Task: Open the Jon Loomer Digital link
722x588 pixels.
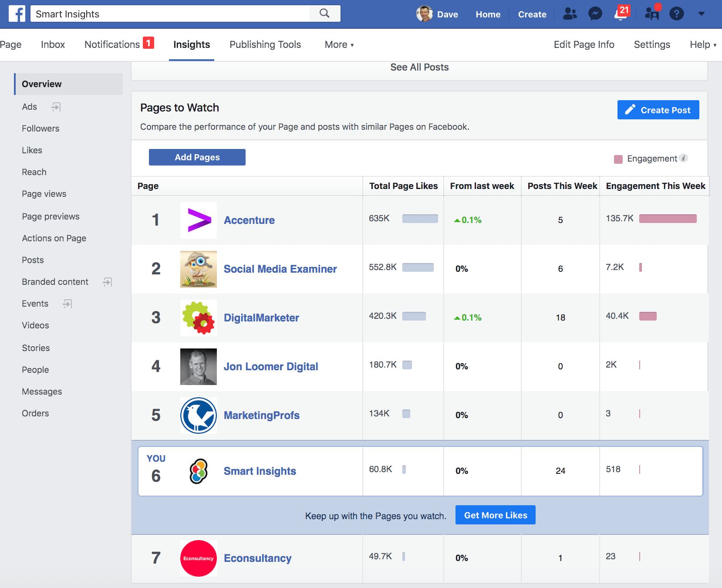Action: (x=271, y=366)
